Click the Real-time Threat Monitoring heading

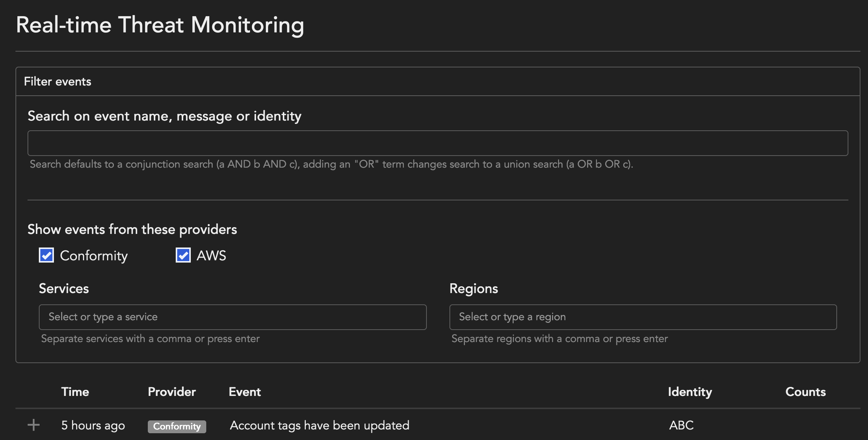pyautogui.click(x=160, y=25)
